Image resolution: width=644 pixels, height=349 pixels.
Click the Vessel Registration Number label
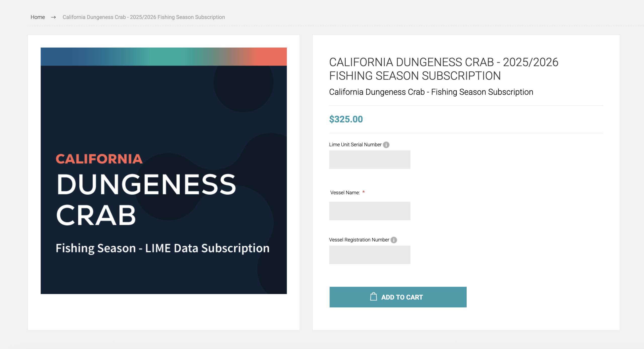[359, 240]
